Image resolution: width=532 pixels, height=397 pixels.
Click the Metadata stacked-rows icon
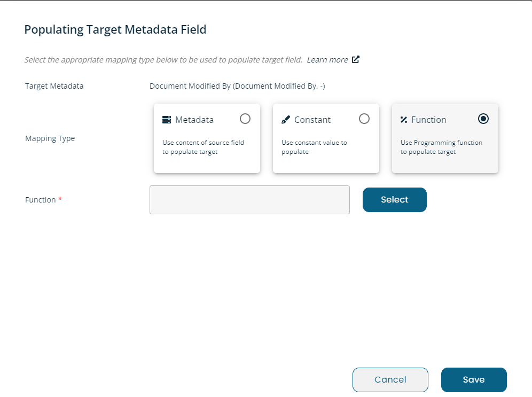point(167,120)
